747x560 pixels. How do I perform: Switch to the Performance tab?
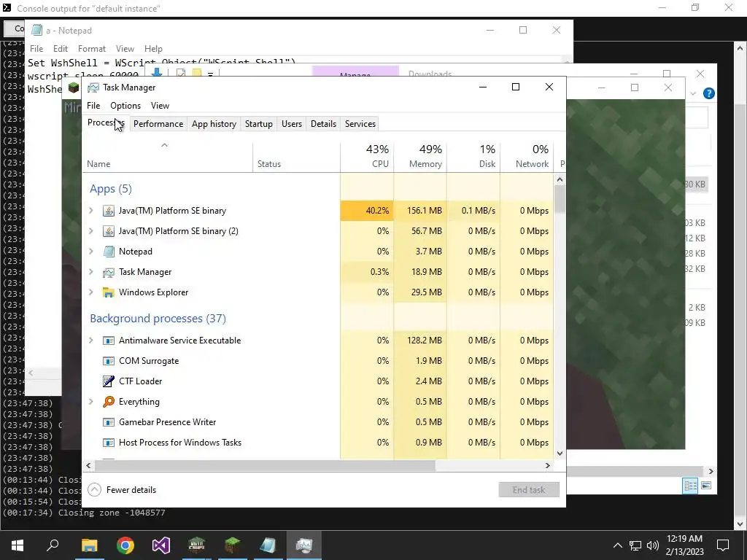[x=158, y=124]
